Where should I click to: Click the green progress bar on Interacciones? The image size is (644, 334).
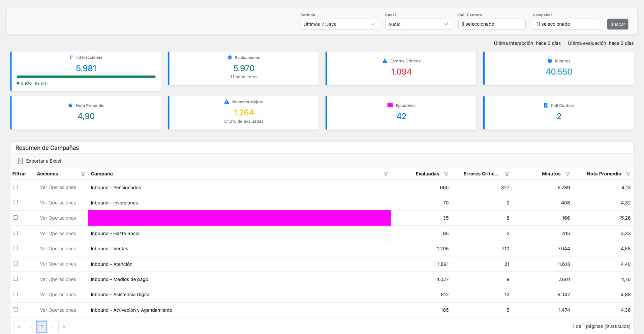(86, 77)
